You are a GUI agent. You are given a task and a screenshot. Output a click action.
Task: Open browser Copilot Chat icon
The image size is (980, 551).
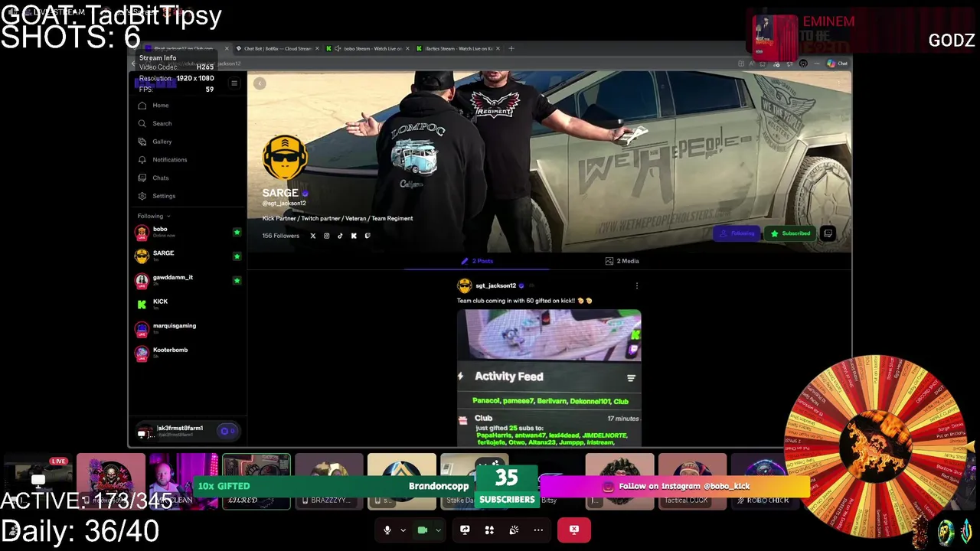coord(836,64)
